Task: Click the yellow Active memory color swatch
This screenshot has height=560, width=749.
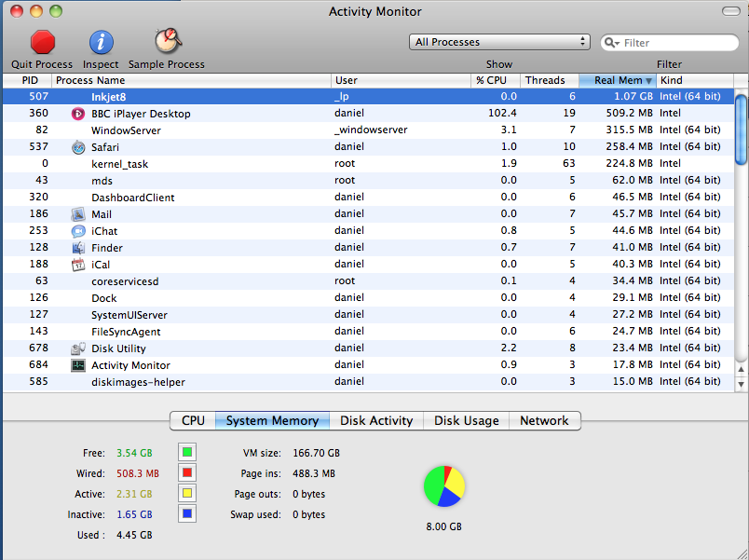Action: tap(187, 493)
